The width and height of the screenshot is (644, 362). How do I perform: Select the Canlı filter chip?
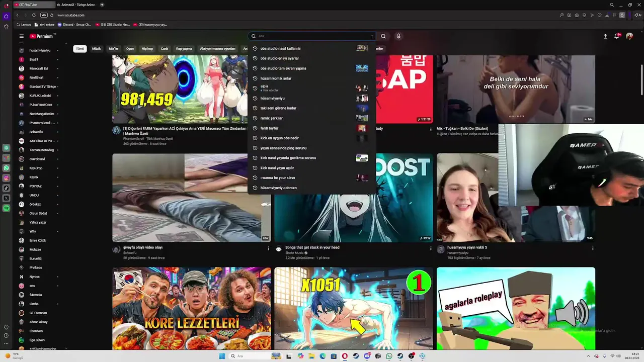pos(165,49)
